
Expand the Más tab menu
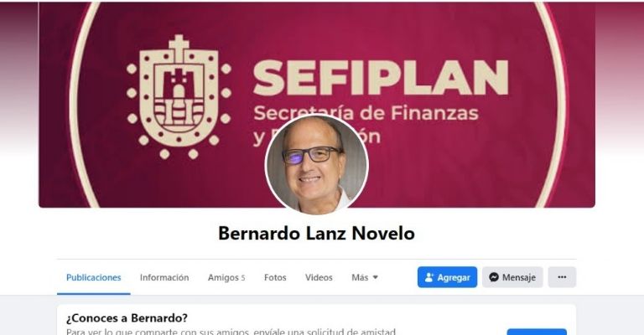click(365, 277)
